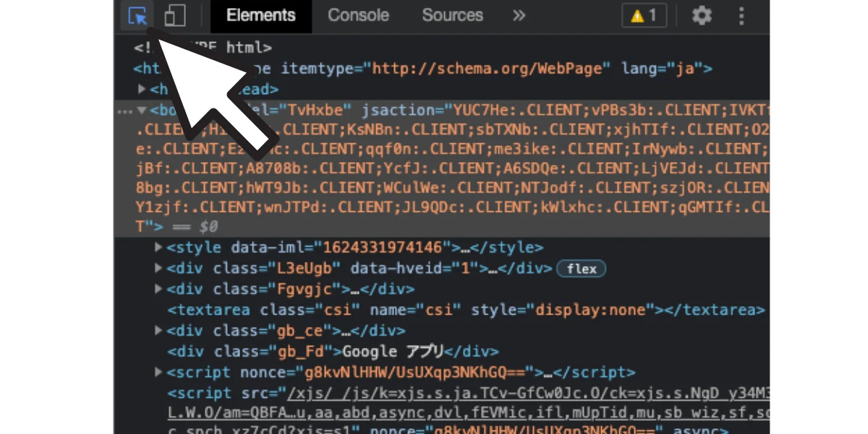This screenshot has height=434, width=868.
Task: Switch to the Elements tab
Action: click(261, 16)
